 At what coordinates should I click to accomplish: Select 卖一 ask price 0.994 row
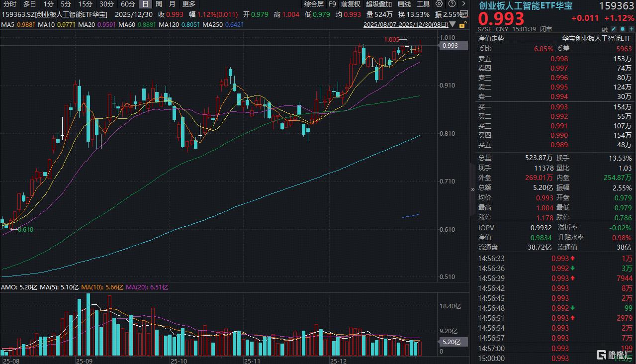(x=555, y=96)
